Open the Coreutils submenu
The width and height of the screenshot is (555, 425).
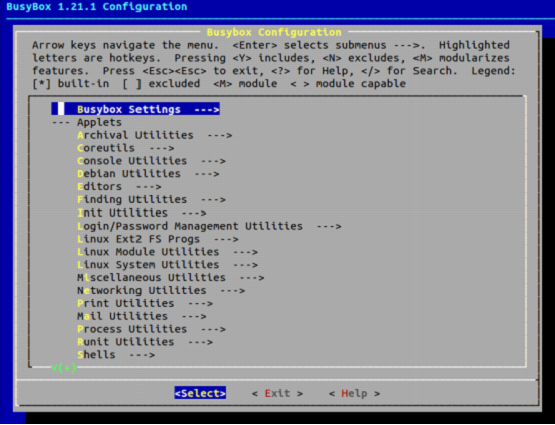click(126, 148)
